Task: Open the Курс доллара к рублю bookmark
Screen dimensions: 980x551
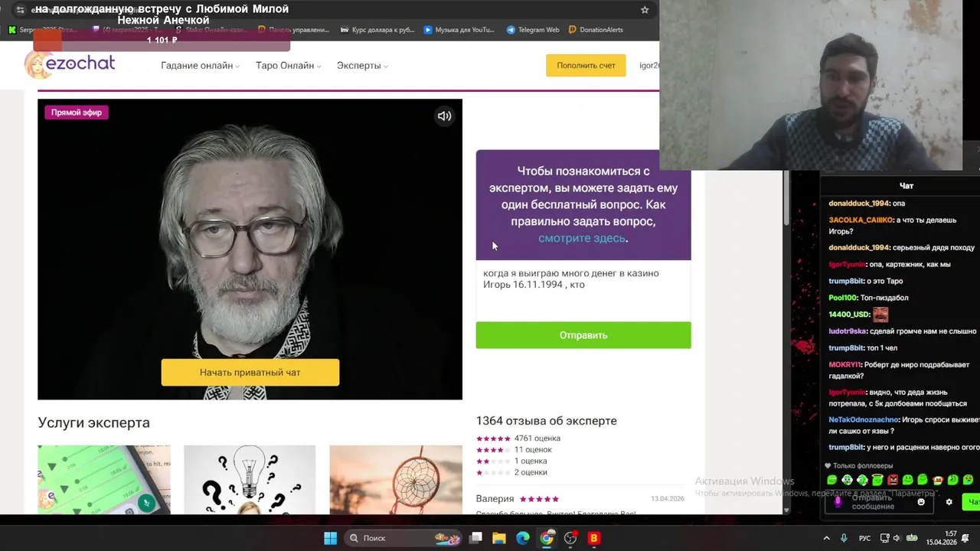Action: point(377,30)
